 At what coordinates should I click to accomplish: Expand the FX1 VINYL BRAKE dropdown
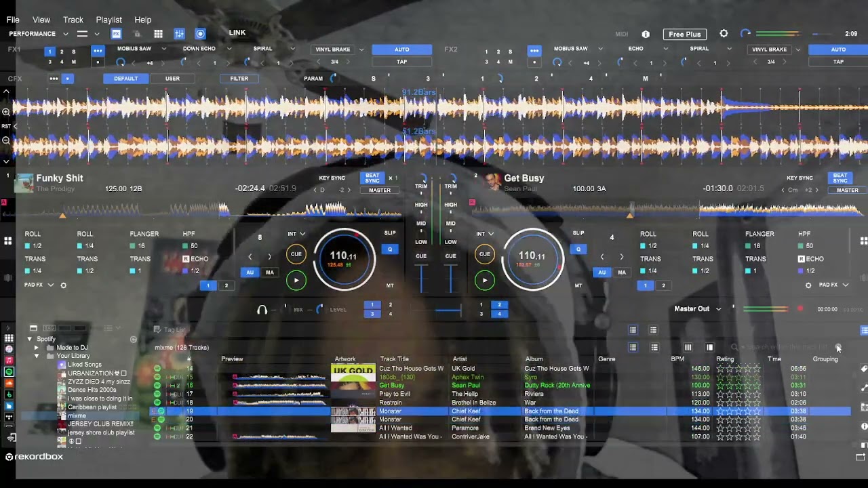click(361, 49)
